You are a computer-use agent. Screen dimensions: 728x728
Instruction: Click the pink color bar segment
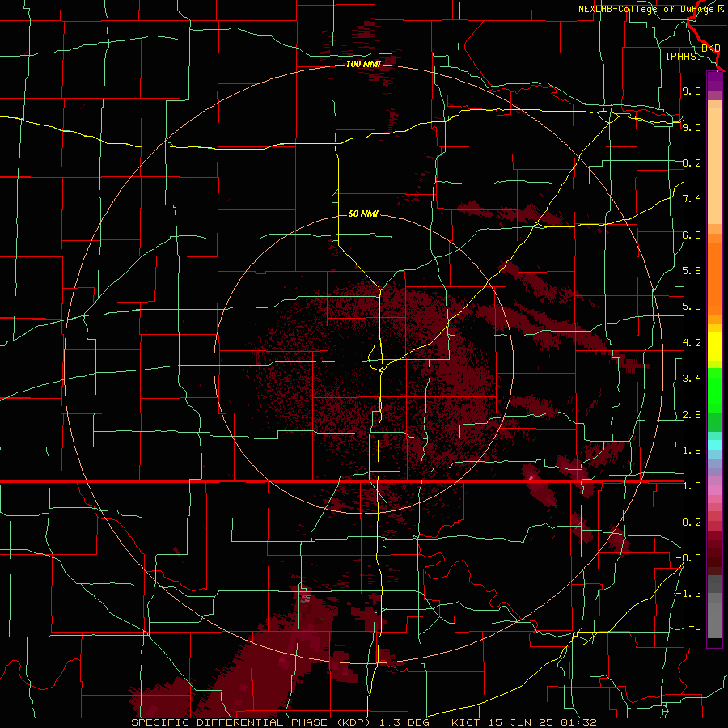point(714,490)
